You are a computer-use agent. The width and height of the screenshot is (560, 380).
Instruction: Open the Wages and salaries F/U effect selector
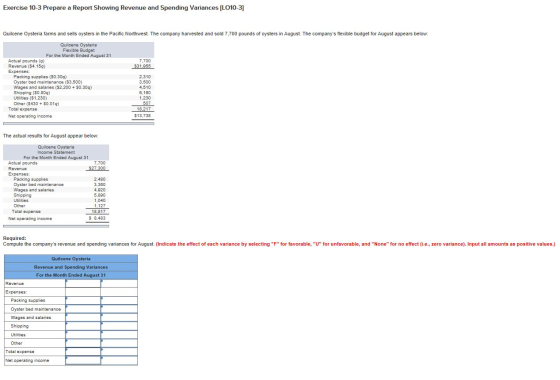click(119, 318)
